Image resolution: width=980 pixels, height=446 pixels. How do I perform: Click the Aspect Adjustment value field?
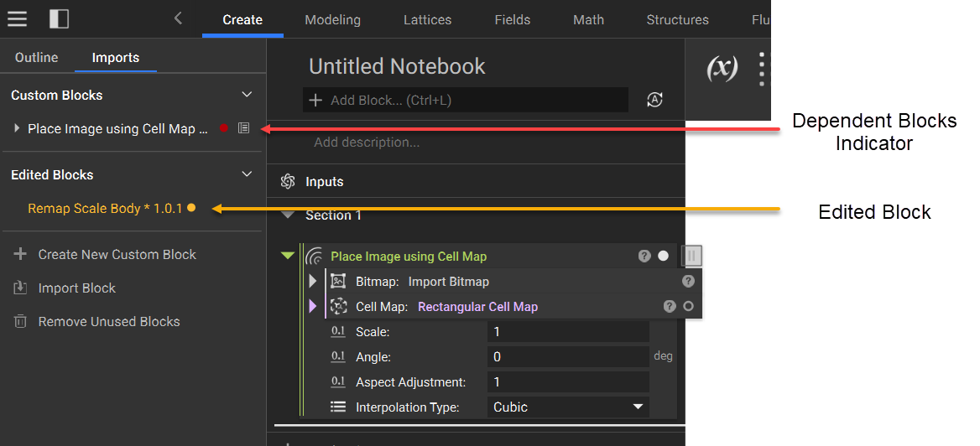568,381
